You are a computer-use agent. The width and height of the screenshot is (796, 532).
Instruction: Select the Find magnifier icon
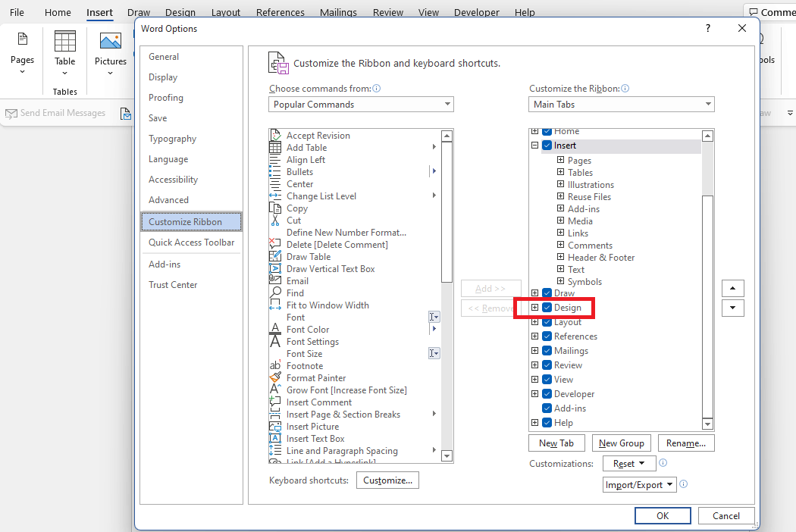(x=275, y=293)
